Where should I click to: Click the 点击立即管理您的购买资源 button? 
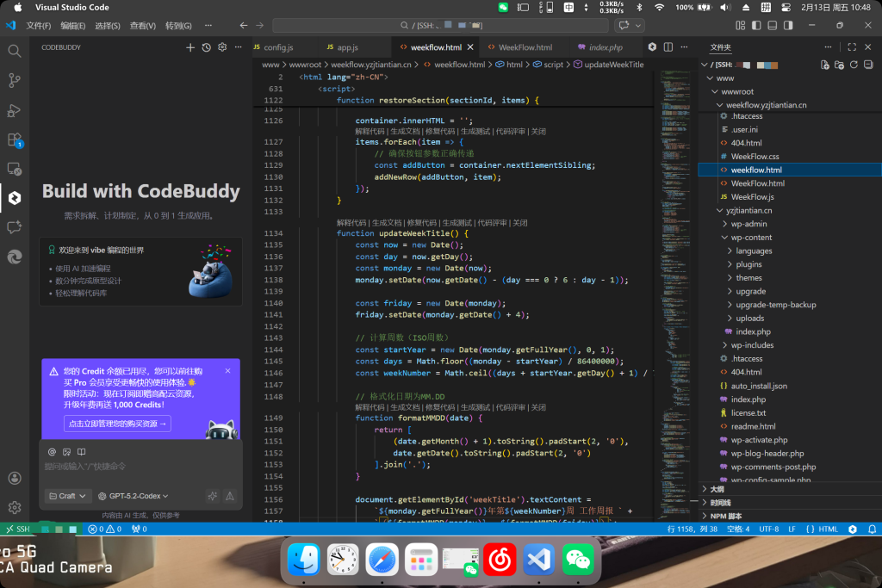(117, 424)
